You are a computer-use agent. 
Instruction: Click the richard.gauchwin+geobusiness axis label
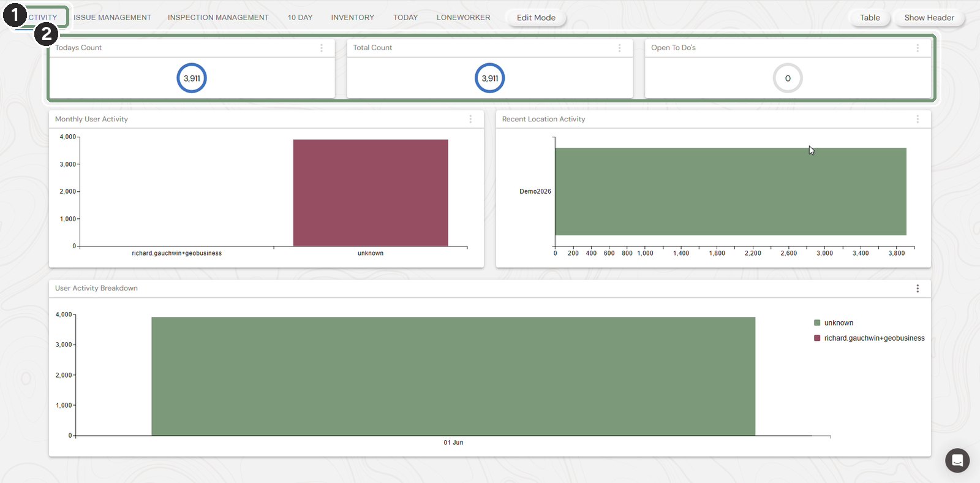pyautogui.click(x=177, y=253)
